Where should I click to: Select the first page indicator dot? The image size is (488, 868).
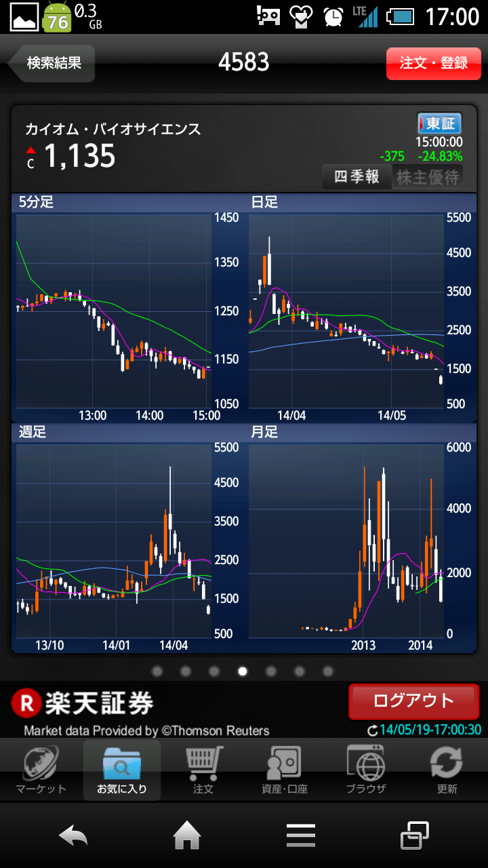pyautogui.click(x=157, y=671)
